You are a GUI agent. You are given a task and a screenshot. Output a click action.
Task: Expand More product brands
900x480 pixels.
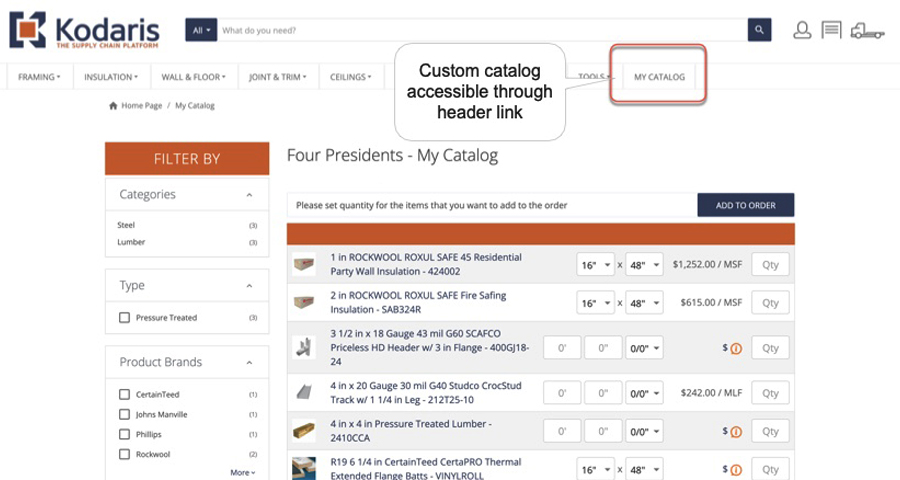243,473
